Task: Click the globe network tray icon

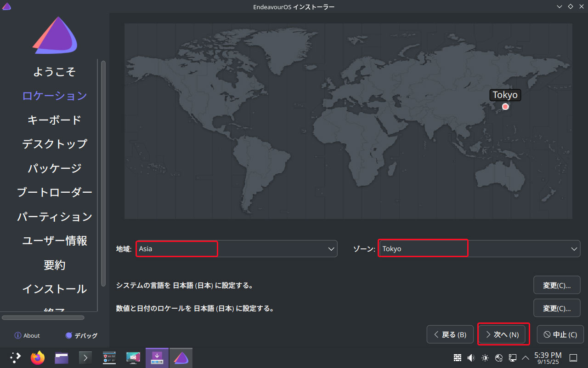Action: tap(499, 358)
